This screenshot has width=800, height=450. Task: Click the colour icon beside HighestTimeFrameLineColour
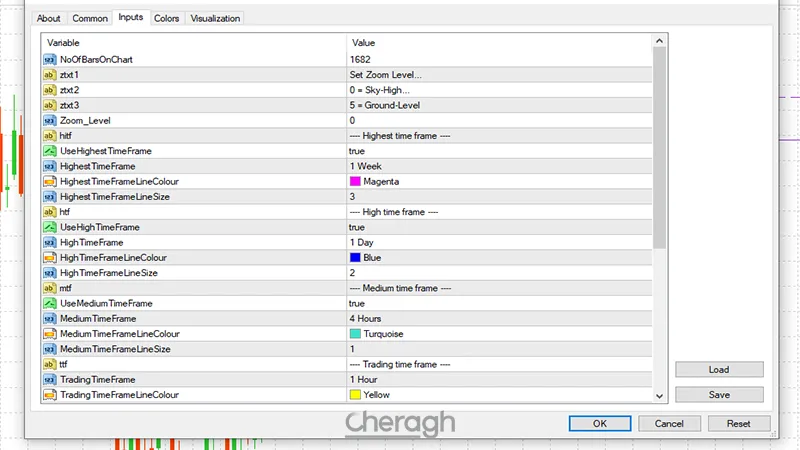(50, 181)
